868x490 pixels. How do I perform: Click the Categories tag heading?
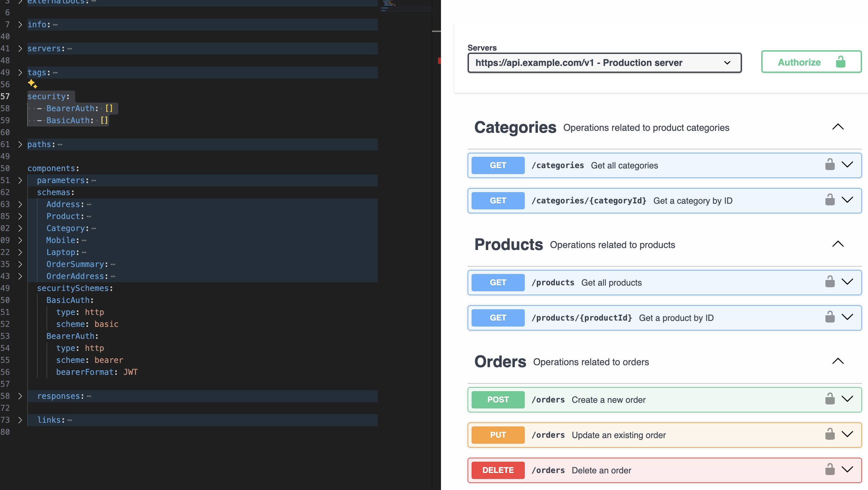(x=515, y=127)
